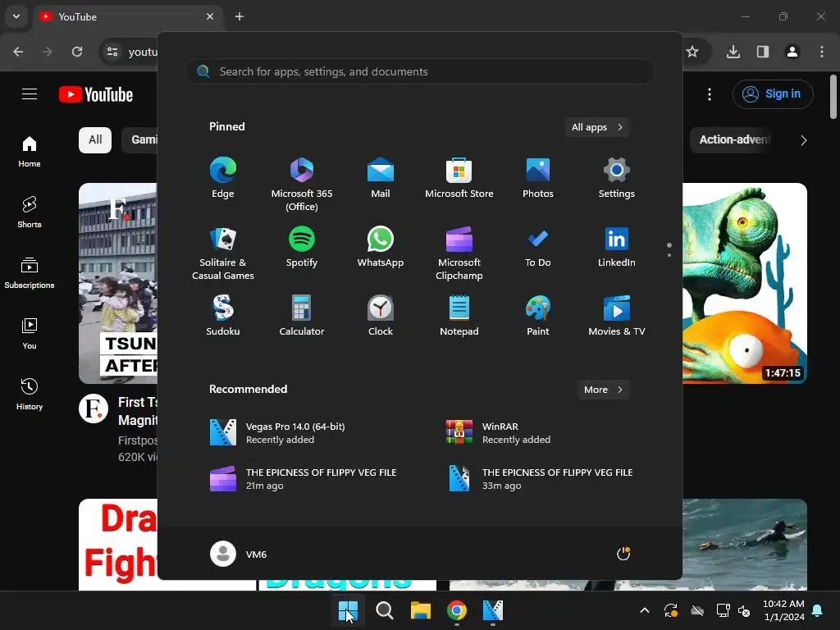Bookmark this page with star icon
Screen dimensions: 840x630
692,52
